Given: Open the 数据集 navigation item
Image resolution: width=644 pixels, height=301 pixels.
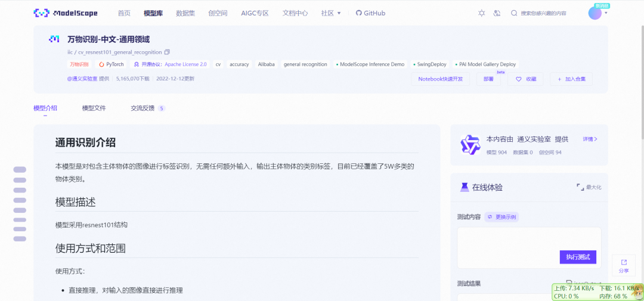Looking at the screenshot, I should pos(185,13).
